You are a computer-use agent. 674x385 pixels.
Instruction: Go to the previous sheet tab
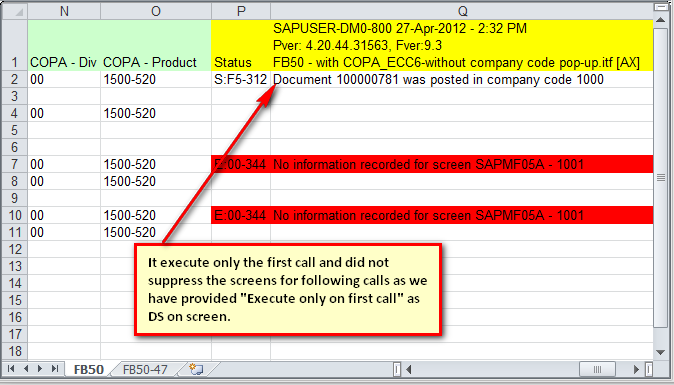tap(26, 369)
